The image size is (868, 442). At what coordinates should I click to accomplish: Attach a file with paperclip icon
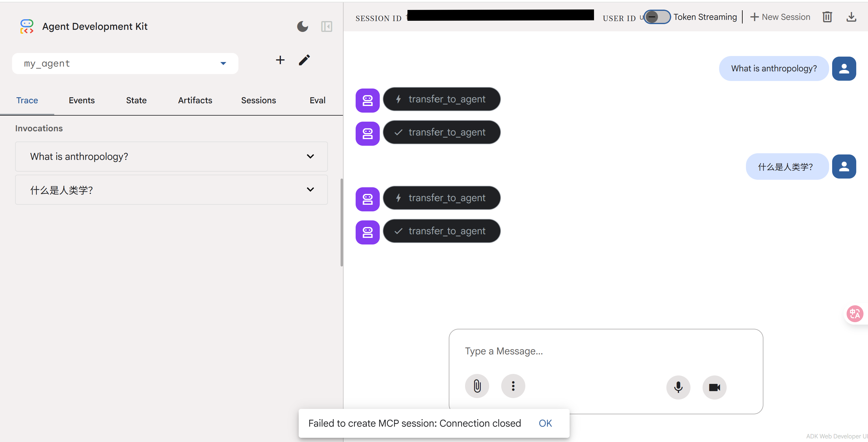point(477,386)
